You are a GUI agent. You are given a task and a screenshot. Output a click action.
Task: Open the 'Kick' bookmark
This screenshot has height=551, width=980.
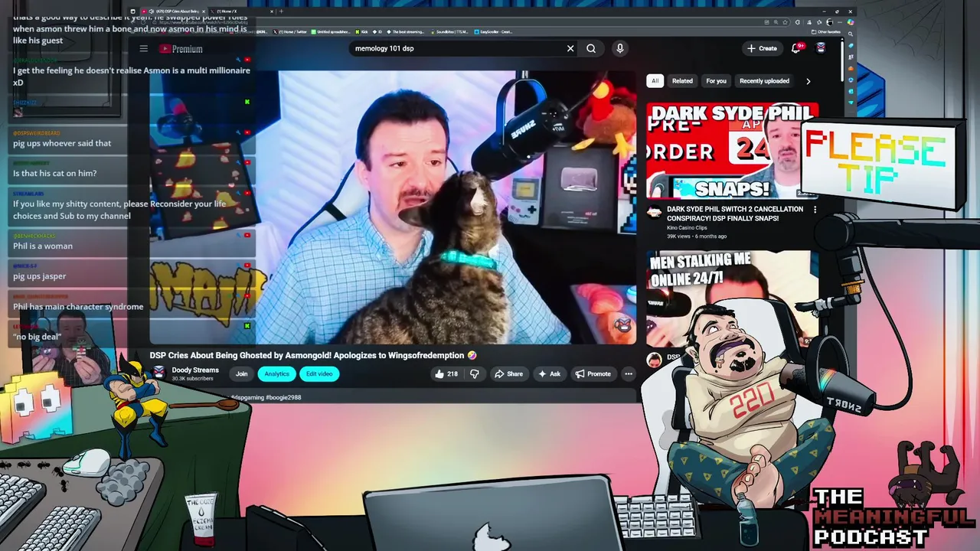[x=362, y=32]
